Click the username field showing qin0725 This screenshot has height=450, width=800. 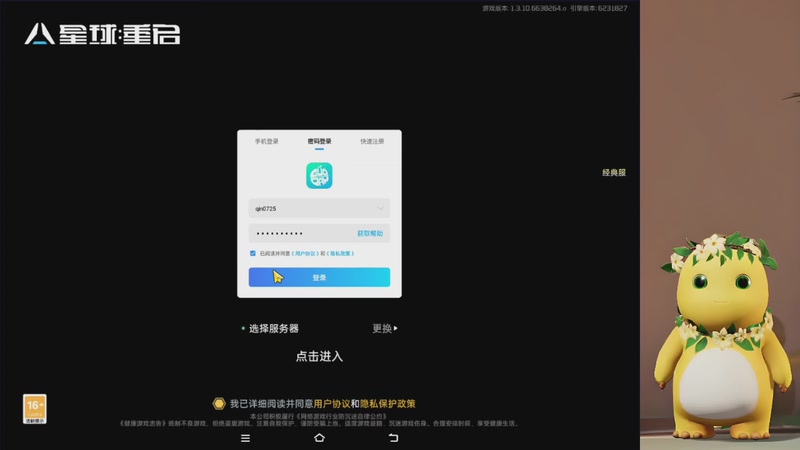click(319, 208)
